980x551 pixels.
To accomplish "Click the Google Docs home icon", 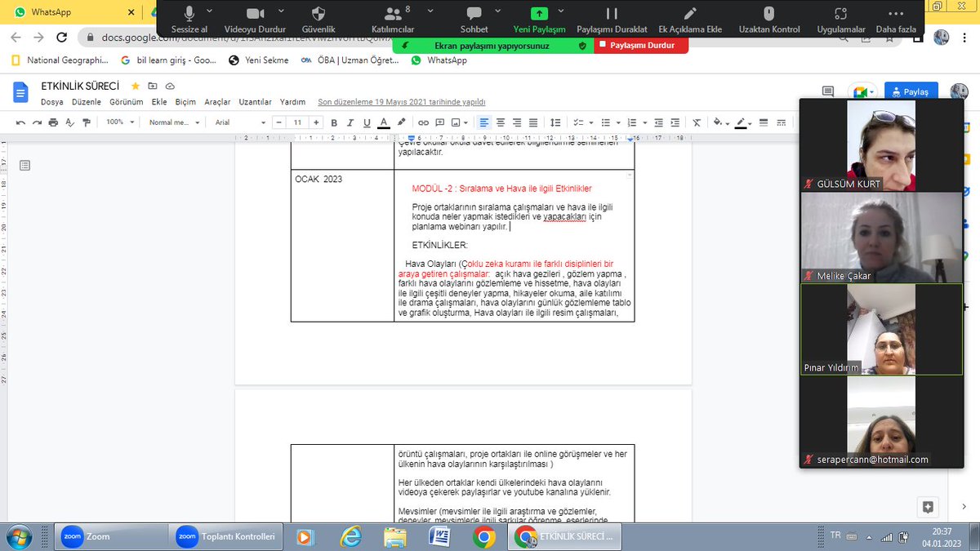I will 20,92.
